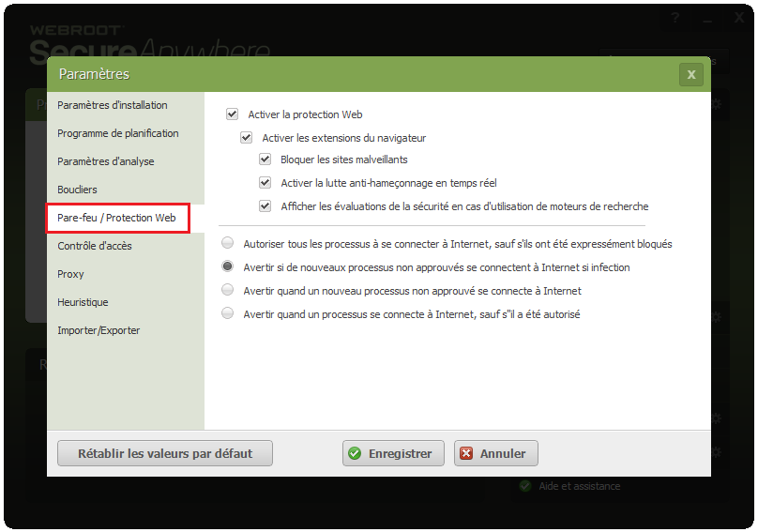Viewport: 758px width, 532px height.
Task: Select Autoriser tous les processus radio option
Action: [x=228, y=243]
